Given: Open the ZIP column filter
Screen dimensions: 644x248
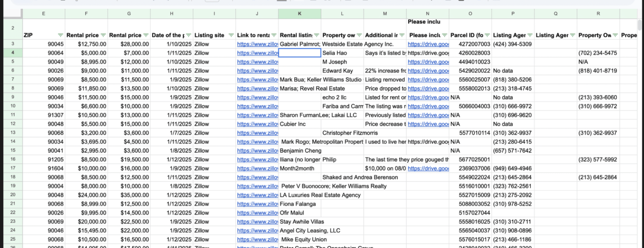Looking at the screenshot, I should pos(61,35).
